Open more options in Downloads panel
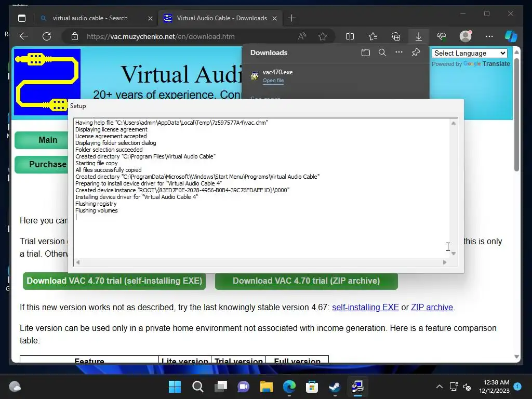 click(x=399, y=52)
